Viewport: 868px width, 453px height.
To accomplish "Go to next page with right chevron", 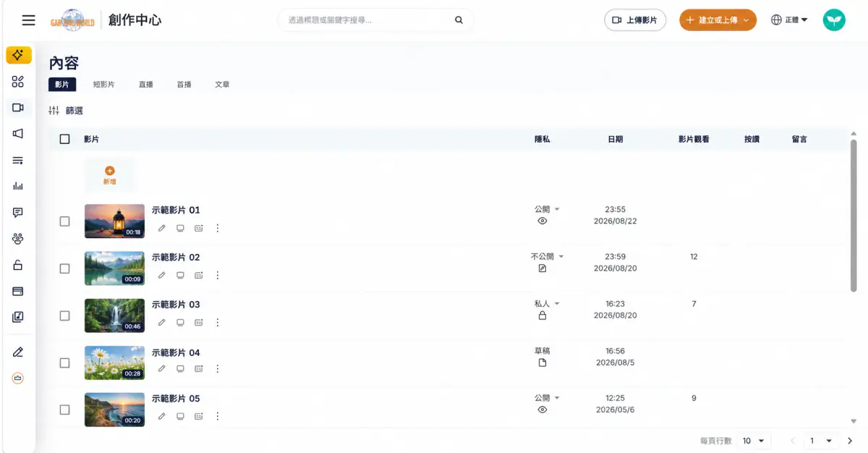I will [x=850, y=441].
